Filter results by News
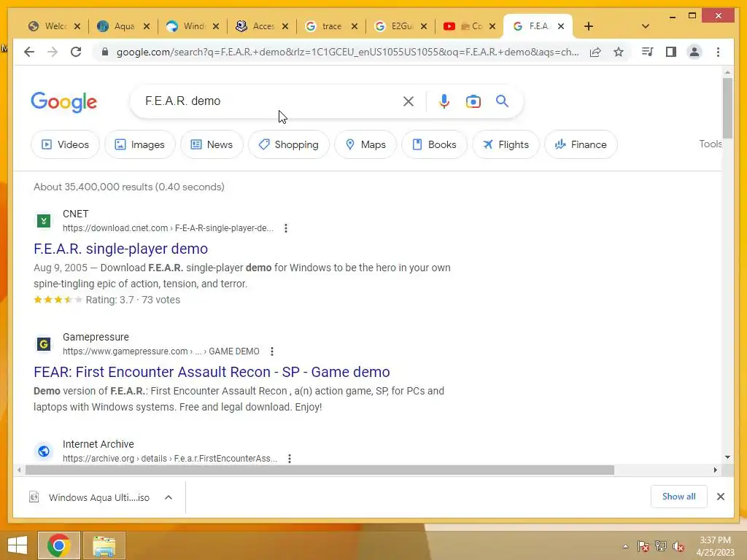The width and height of the screenshot is (747, 560). (x=212, y=144)
